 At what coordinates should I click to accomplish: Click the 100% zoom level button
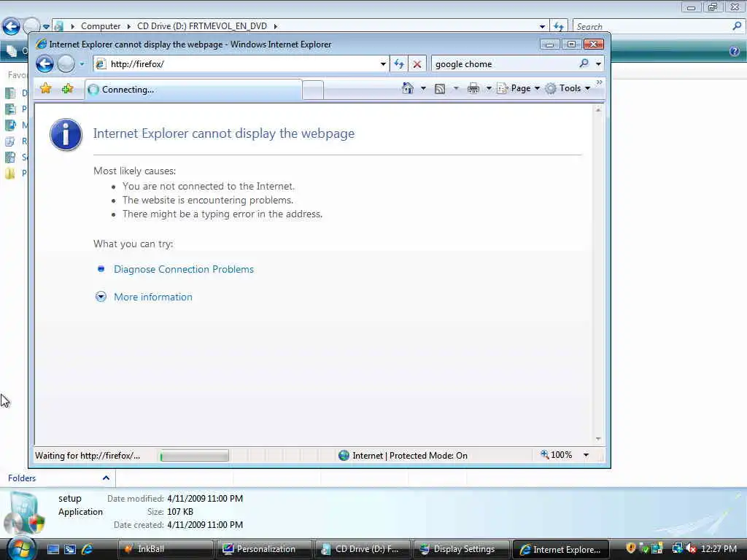tap(556, 455)
